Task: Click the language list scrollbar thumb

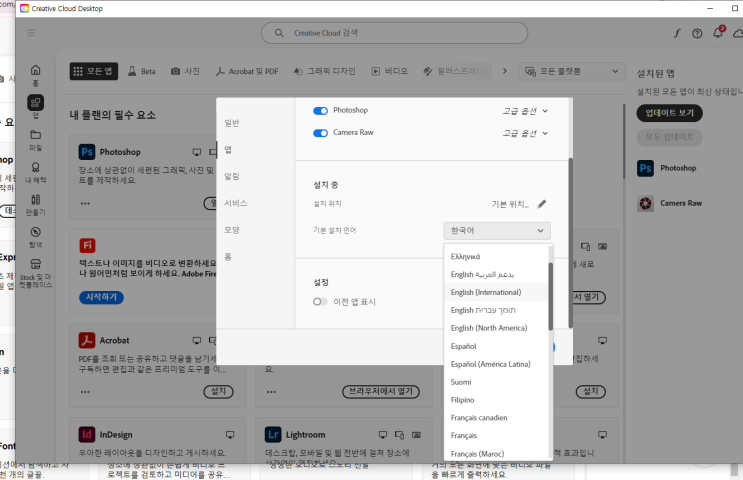Action: click(x=551, y=296)
